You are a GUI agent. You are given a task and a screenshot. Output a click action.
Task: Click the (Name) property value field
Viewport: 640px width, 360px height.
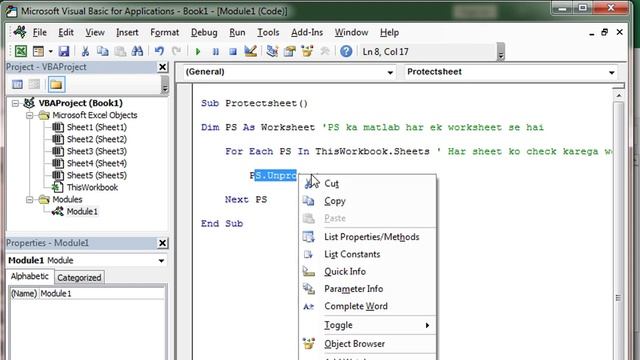(x=102, y=294)
